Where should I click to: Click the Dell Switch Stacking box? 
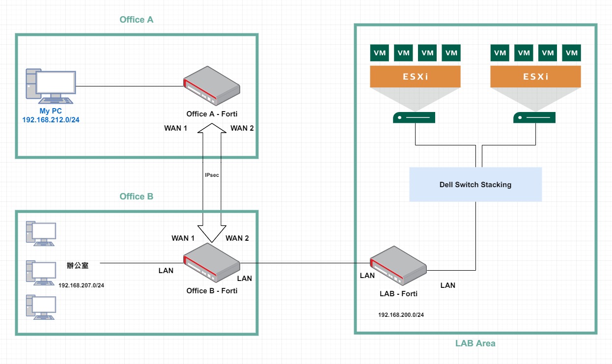[475, 185]
